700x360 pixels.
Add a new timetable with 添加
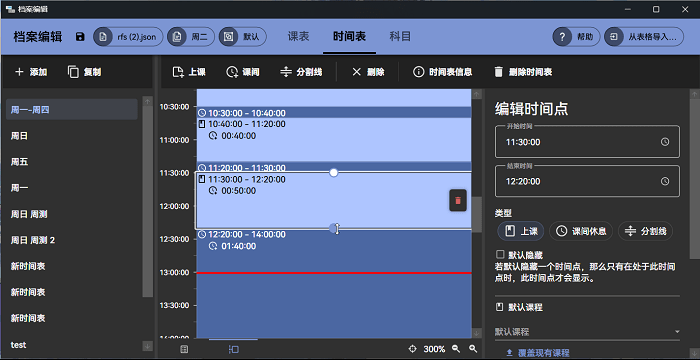[31, 72]
